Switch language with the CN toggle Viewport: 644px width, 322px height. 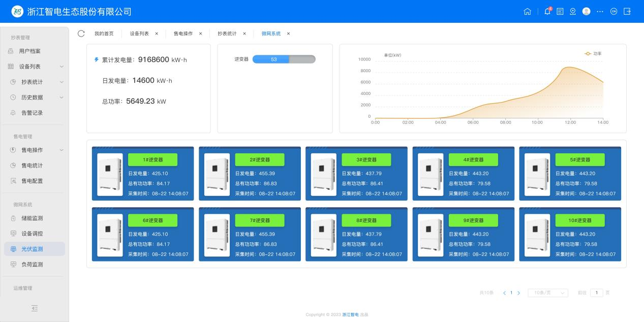(x=614, y=12)
